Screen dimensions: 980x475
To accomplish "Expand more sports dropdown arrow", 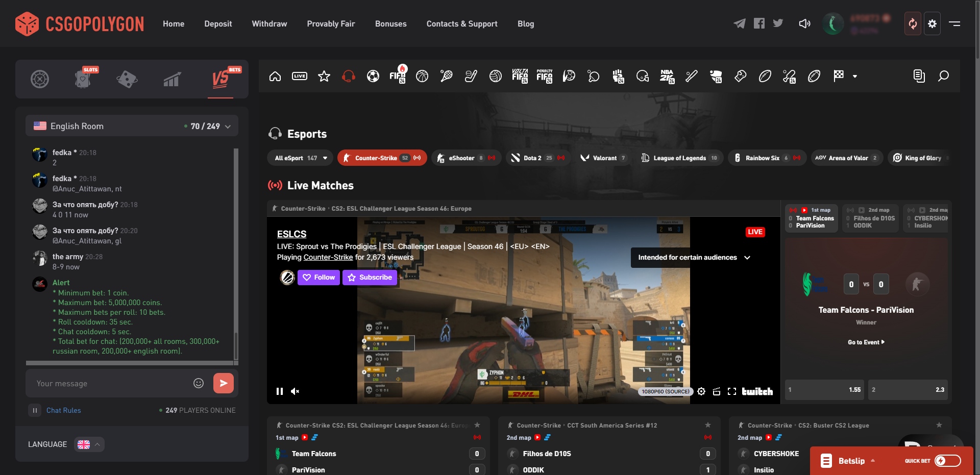I will click(x=855, y=77).
